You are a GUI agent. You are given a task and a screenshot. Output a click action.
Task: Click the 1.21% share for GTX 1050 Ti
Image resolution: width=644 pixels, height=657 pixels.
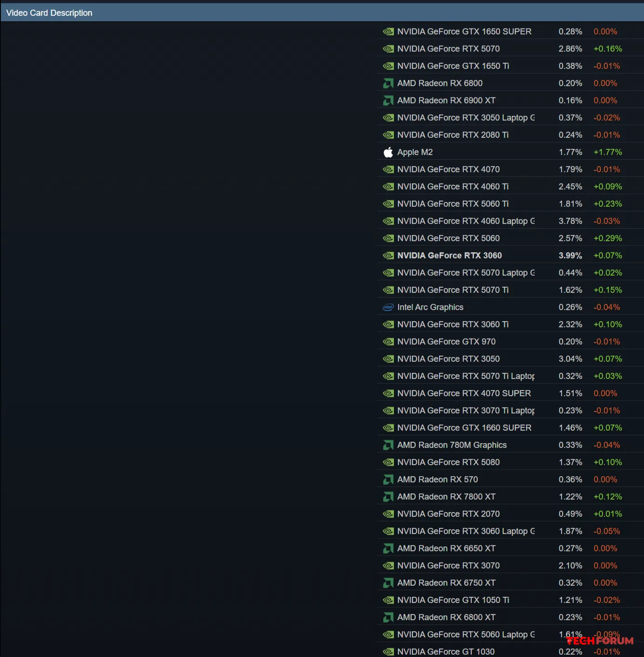click(x=570, y=600)
